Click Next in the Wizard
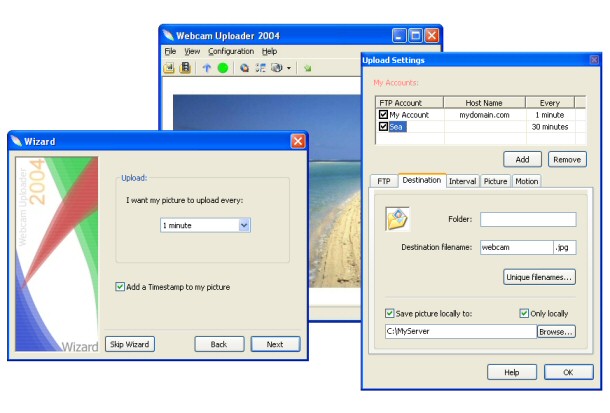The width and height of the screenshot is (610, 413). 275,344
